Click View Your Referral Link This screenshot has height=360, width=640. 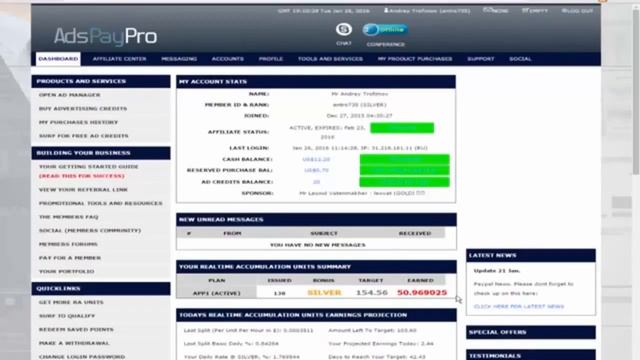(x=83, y=189)
